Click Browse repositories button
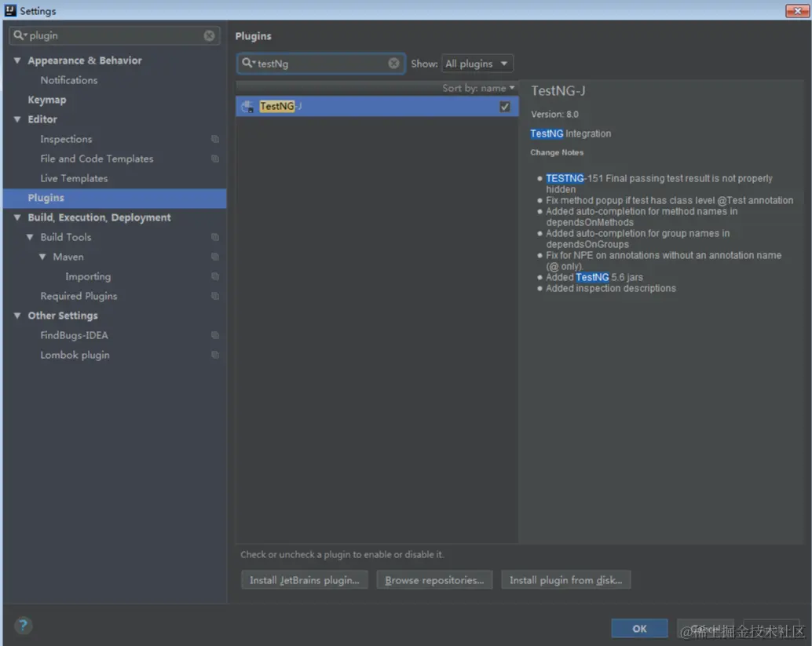The width and height of the screenshot is (812, 646). [x=434, y=580]
